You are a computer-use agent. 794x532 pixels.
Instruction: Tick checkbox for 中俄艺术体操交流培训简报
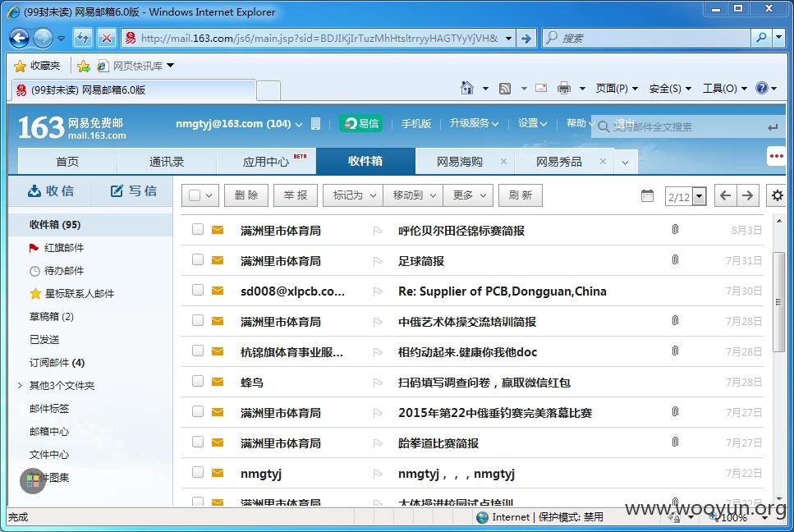[x=198, y=320]
